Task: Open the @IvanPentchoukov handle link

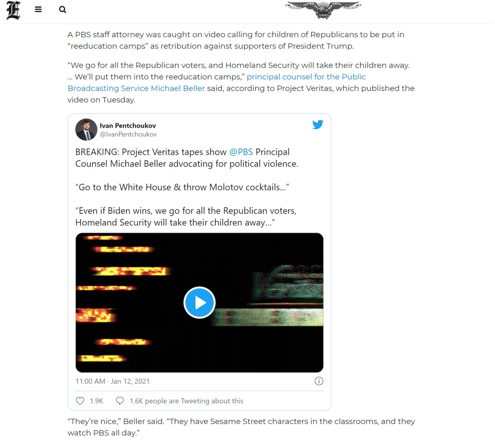Action: pos(128,134)
